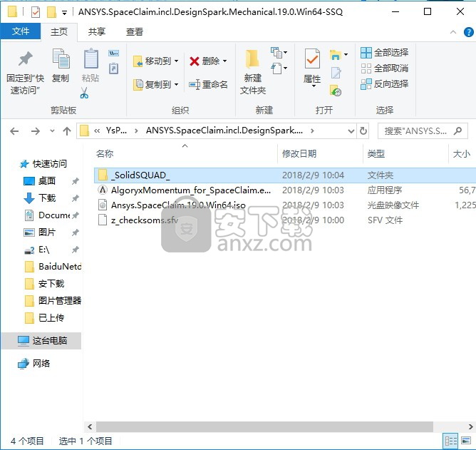Open the recent locations dropdown arrow
Screen dimensions: 476x450
(52, 131)
